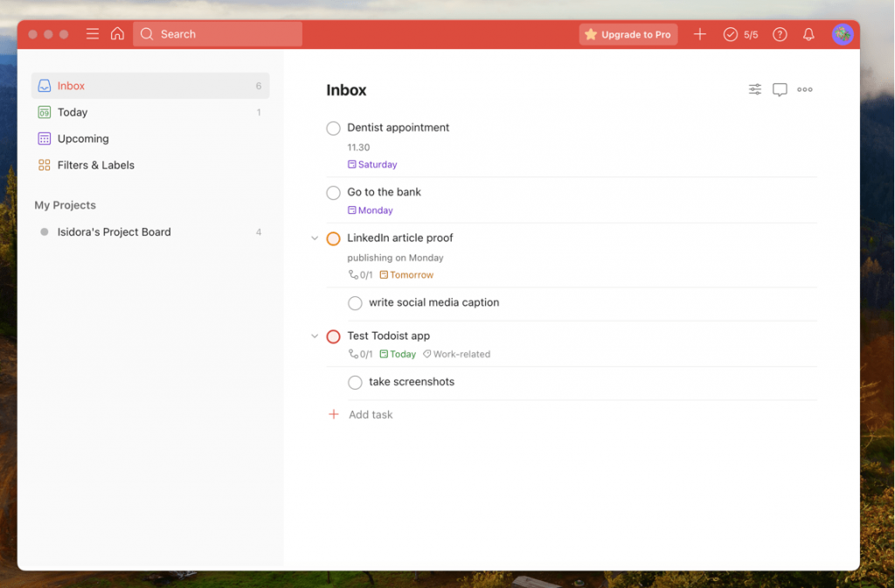Click Add task below the list
Image resolution: width=895 pixels, height=588 pixels.
(x=371, y=414)
